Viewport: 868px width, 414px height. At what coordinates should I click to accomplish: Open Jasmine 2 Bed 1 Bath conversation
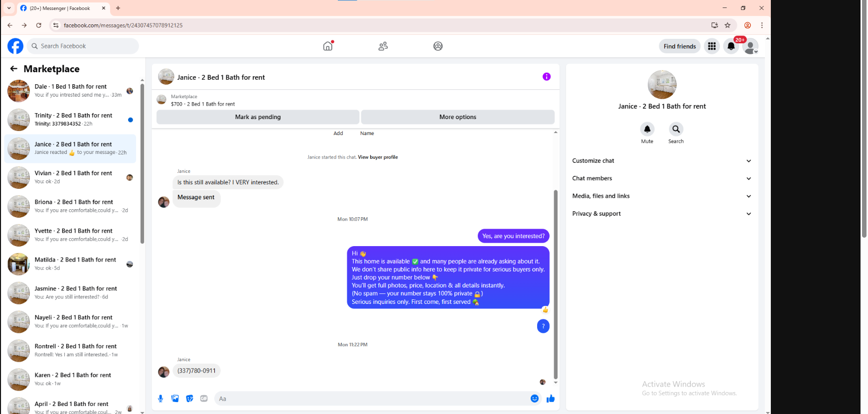pos(70,293)
